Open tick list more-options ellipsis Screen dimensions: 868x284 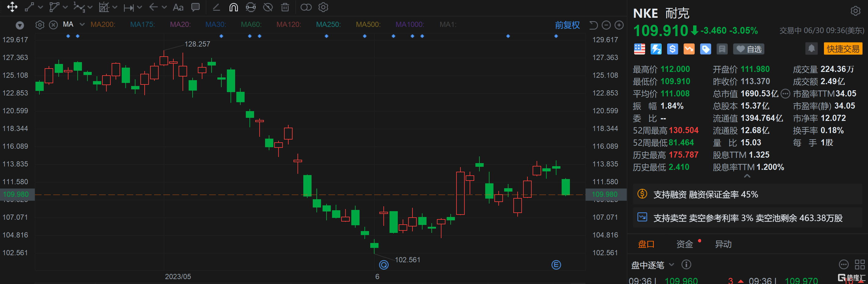point(844,264)
